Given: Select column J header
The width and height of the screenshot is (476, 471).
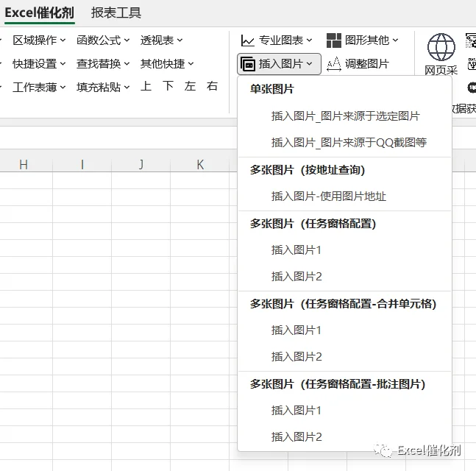Looking at the screenshot, I should pos(141,165).
